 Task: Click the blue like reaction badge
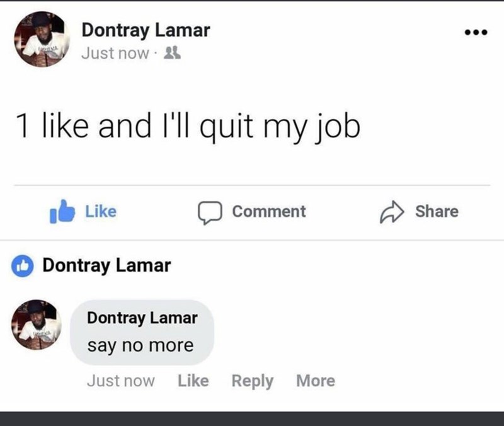24,266
